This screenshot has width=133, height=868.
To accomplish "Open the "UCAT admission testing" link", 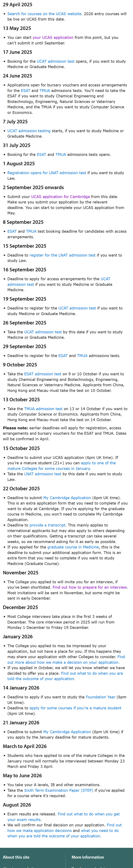I will point(29,131).
